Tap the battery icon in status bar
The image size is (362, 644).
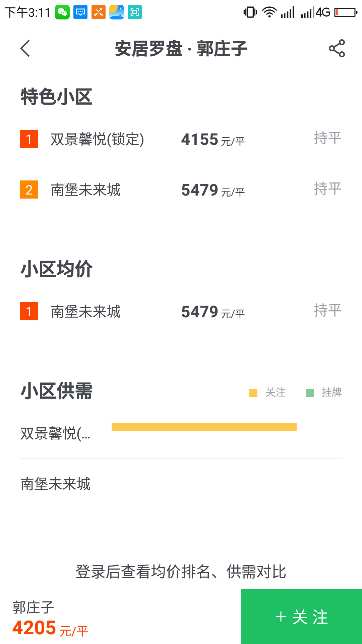pyautogui.click(x=346, y=12)
